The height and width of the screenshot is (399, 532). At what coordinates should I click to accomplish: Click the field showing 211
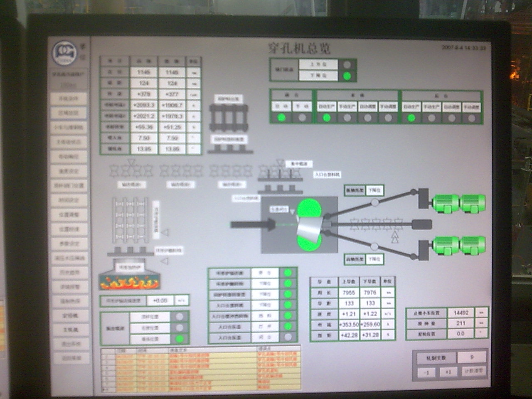click(x=461, y=323)
